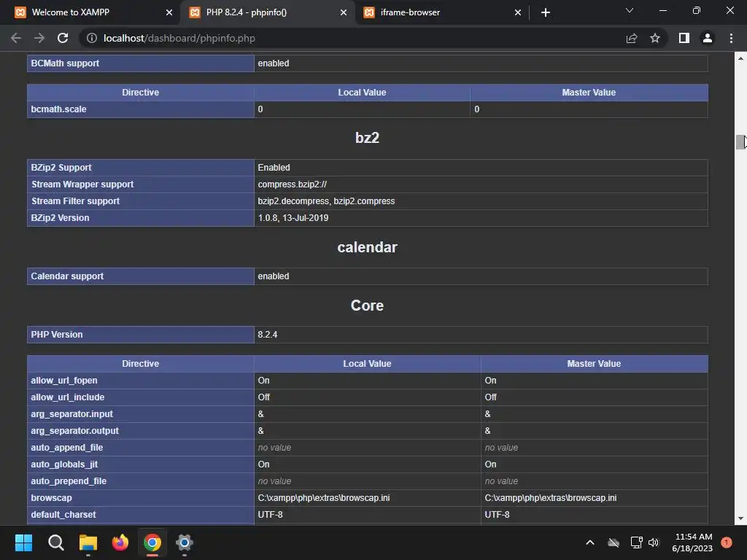Open File Explorer from taskbar

88,542
